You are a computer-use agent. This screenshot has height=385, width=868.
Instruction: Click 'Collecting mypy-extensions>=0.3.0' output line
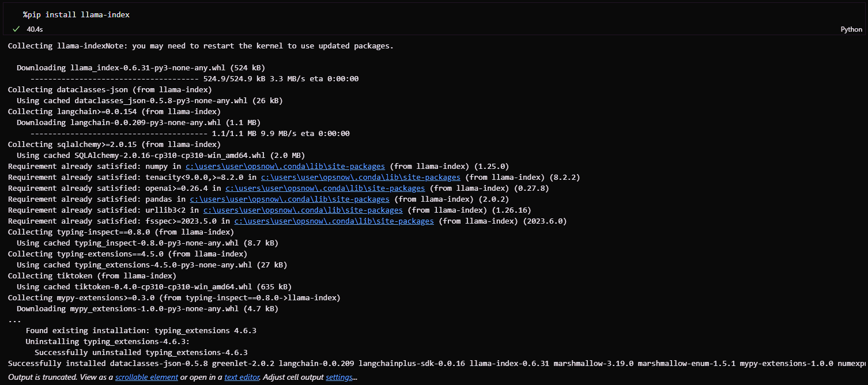(x=174, y=297)
